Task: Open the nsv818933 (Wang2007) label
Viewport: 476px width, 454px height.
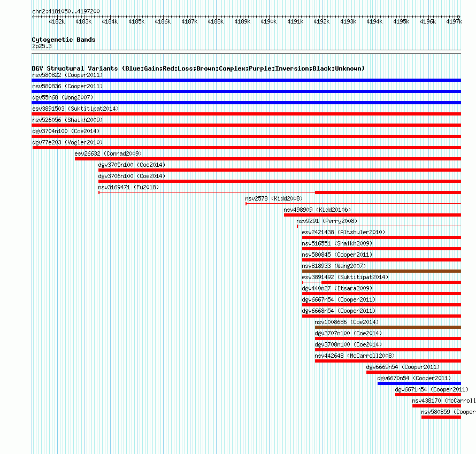Action: (334, 266)
